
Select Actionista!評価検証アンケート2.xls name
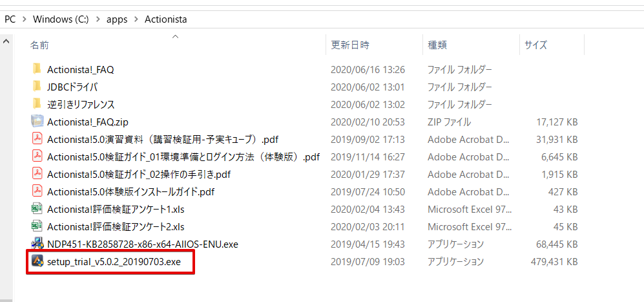pyautogui.click(x=116, y=226)
